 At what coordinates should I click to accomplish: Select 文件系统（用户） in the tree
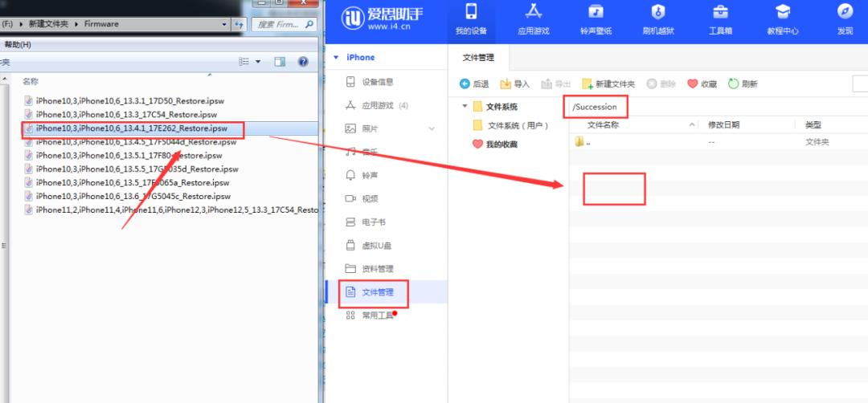tap(518, 125)
